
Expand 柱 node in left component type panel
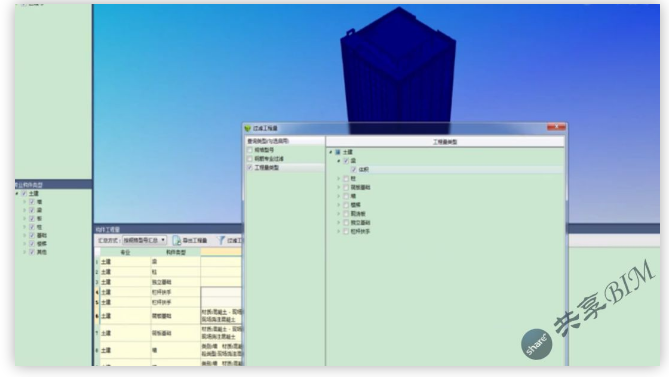pyautogui.click(x=25, y=227)
